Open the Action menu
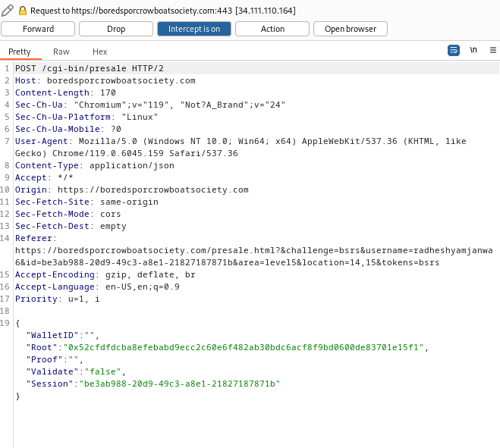500x448 pixels. pos(272,29)
